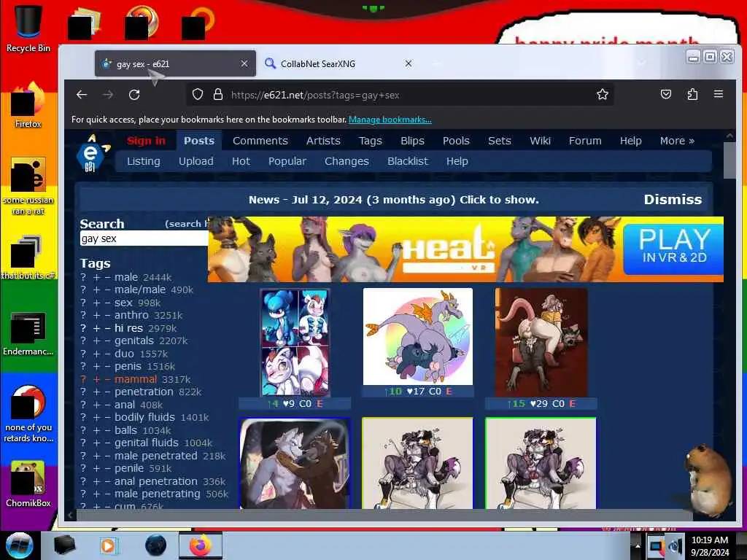Open the tracking protection shield icon
747x560 pixels.
point(198,94)
